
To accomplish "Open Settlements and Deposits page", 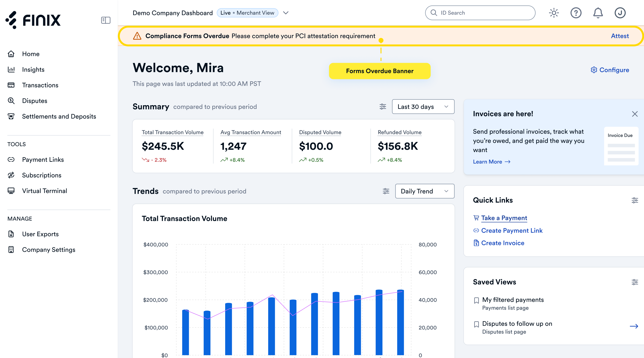I will coord(59,116).
